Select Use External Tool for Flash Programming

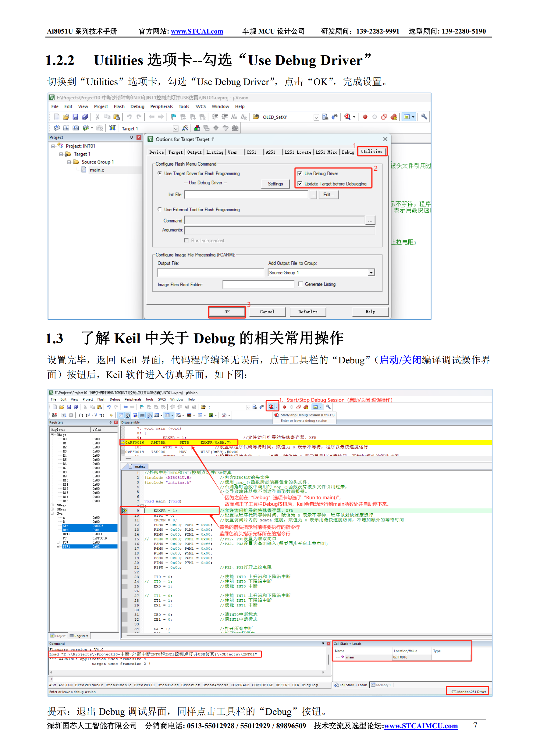160,209
